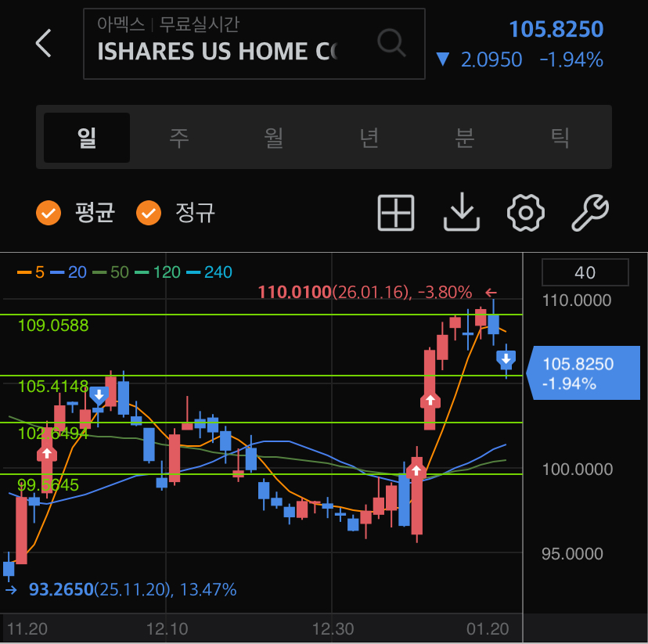This screenshot has width=648, height=644.
Task: Click the header price 105.8250
Action: (x=556, y=29)
